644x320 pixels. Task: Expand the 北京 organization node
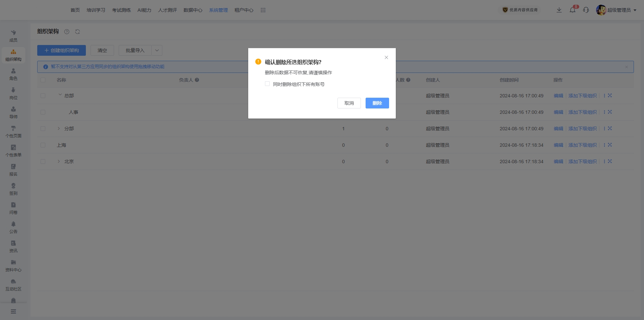point(59,162)
